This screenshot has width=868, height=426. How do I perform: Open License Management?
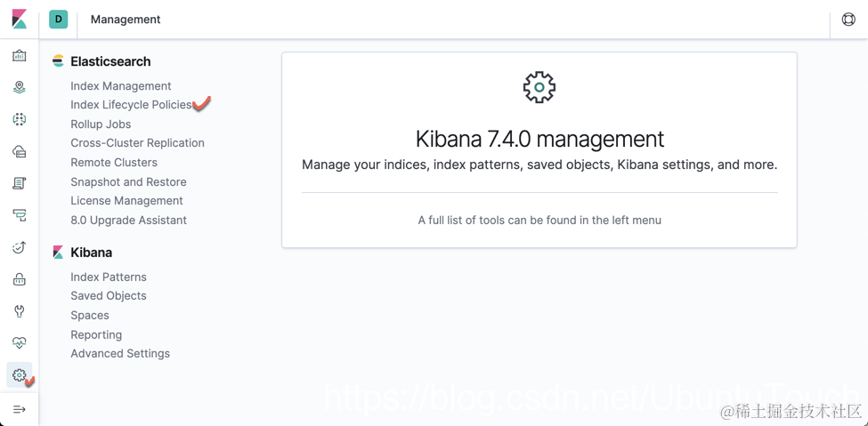click(x=126, y=201)
